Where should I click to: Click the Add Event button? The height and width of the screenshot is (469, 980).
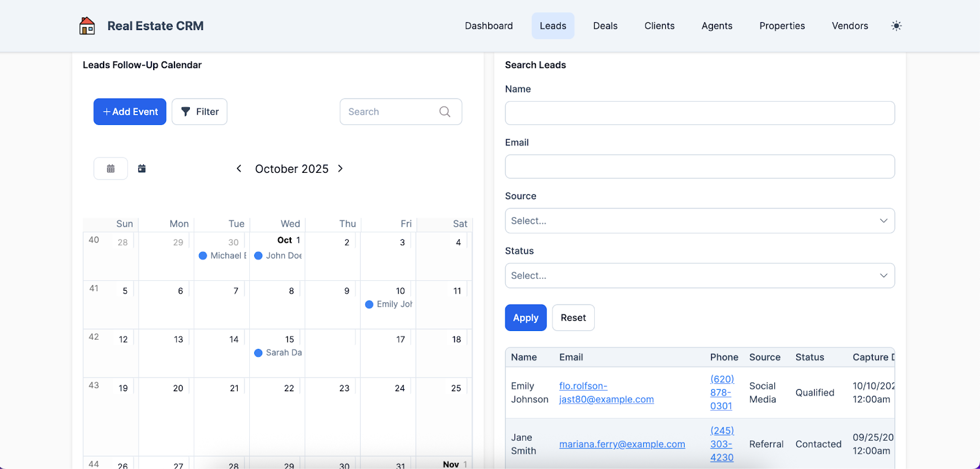tap(130, 112)
